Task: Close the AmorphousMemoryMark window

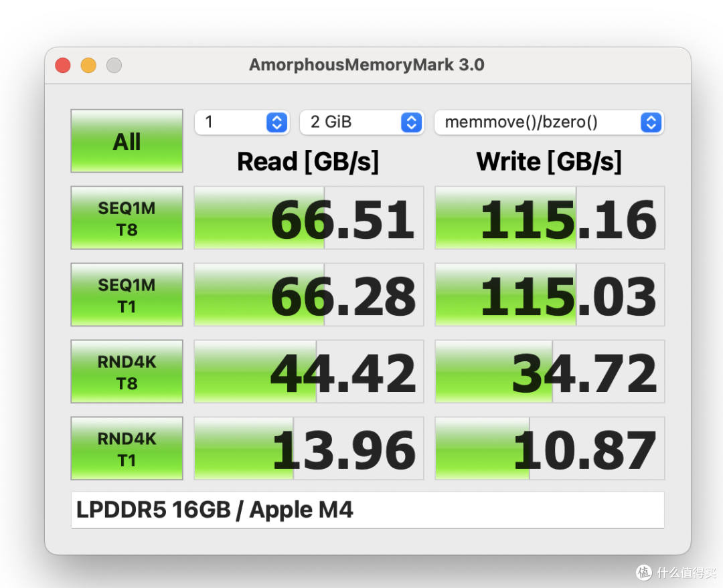Action: click(x=63, y=66)
